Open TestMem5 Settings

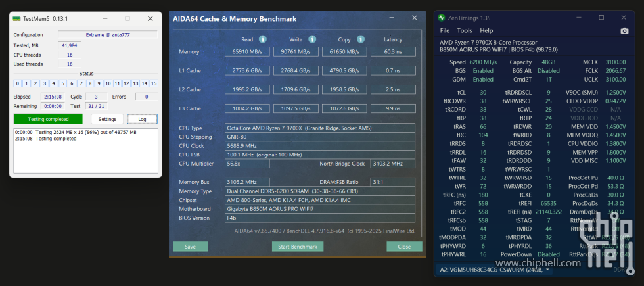pos(107,119)
